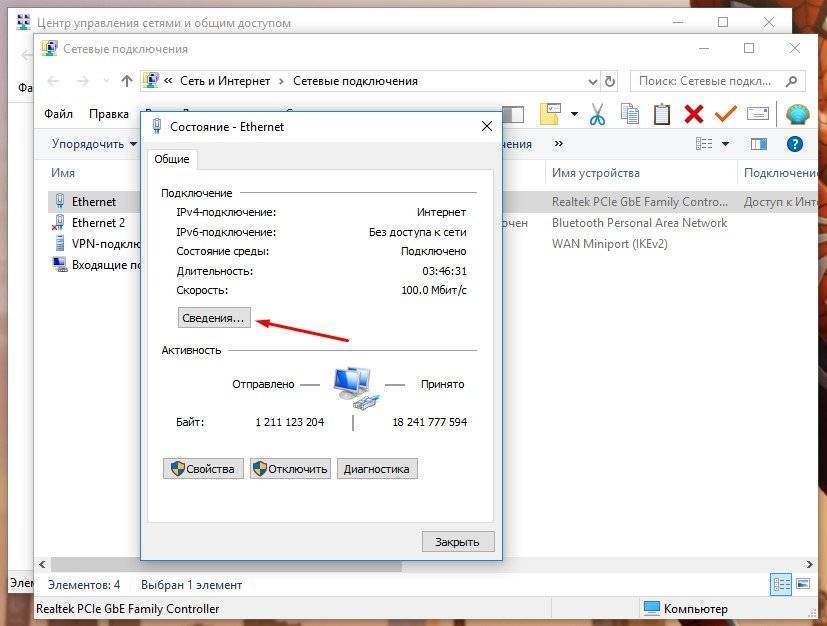This screenshot has height=626, width=827.
Task: Click the refresh icon in address bar
Action: tap(610, 82)
